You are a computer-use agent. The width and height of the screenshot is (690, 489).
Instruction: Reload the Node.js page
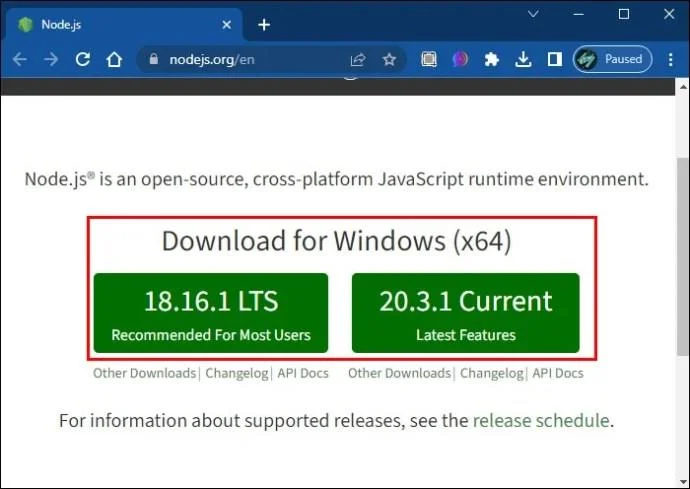[83, 59]
